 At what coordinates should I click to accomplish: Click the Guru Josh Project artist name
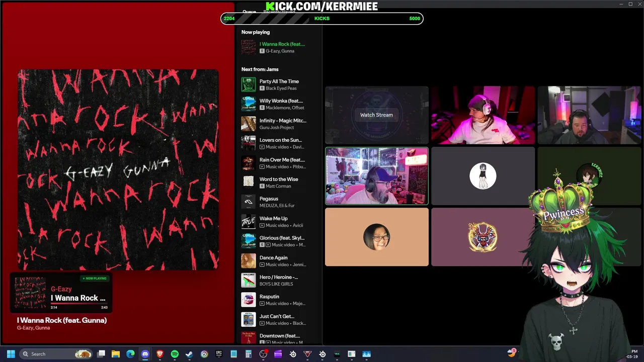pyautogui.click(x=276, y=128)
